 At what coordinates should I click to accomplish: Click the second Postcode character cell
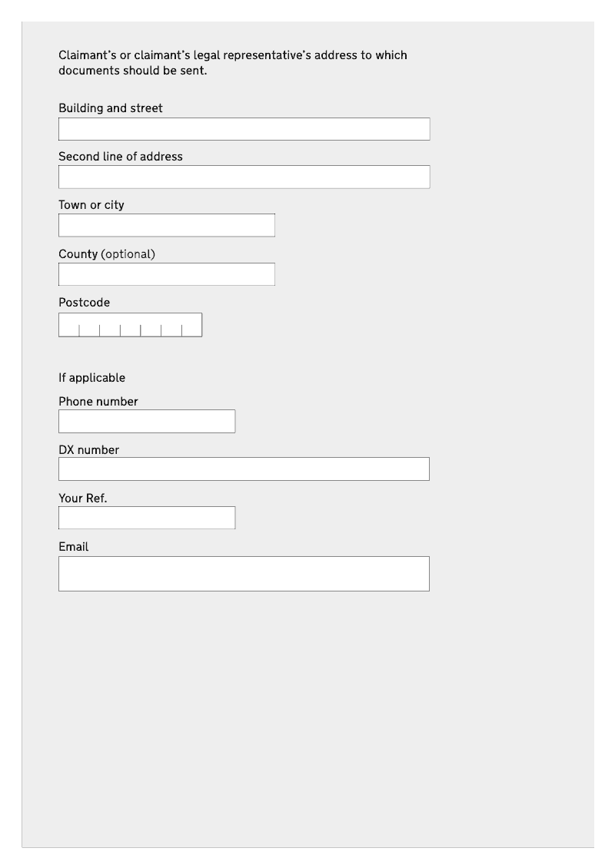pos(90,325)
